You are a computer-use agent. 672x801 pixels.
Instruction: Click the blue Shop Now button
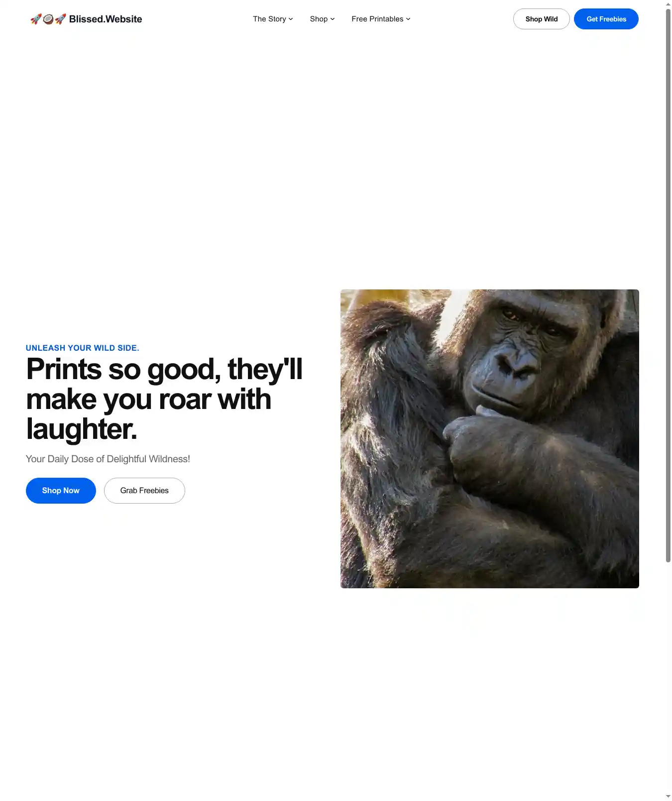[x=61, y=491]
